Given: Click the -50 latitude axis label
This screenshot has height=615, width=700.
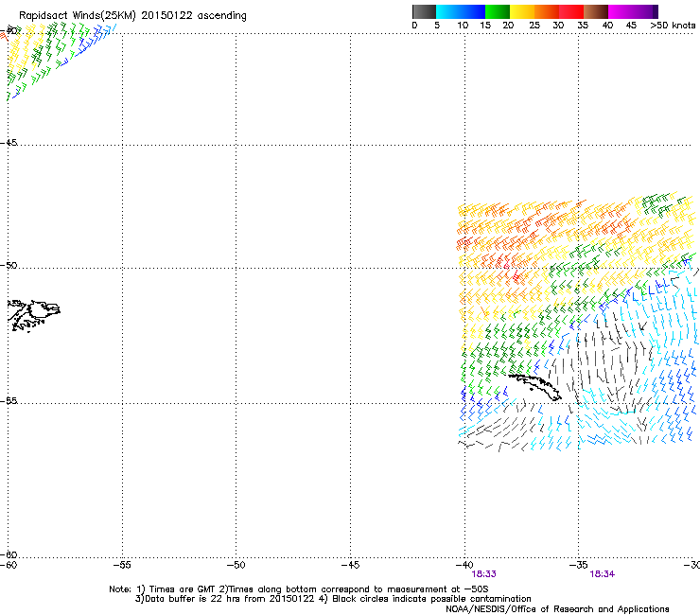Looking at the screenshot, I should click(9, 265).
